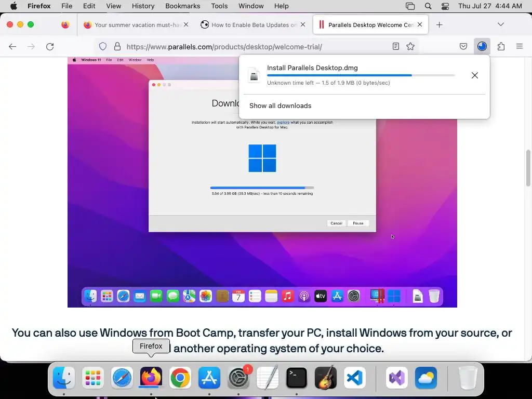Click the page vertical scrollbar thumb

click(x=528, y=168)
